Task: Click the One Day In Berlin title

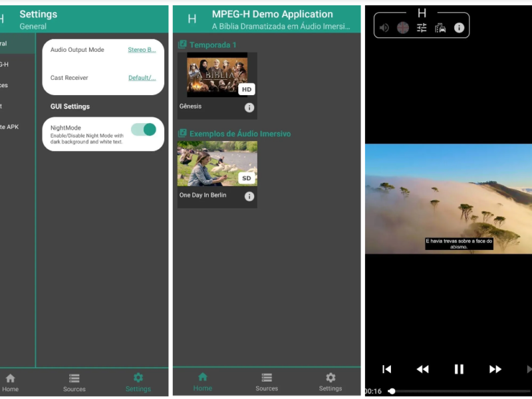Action: [203, 195]
